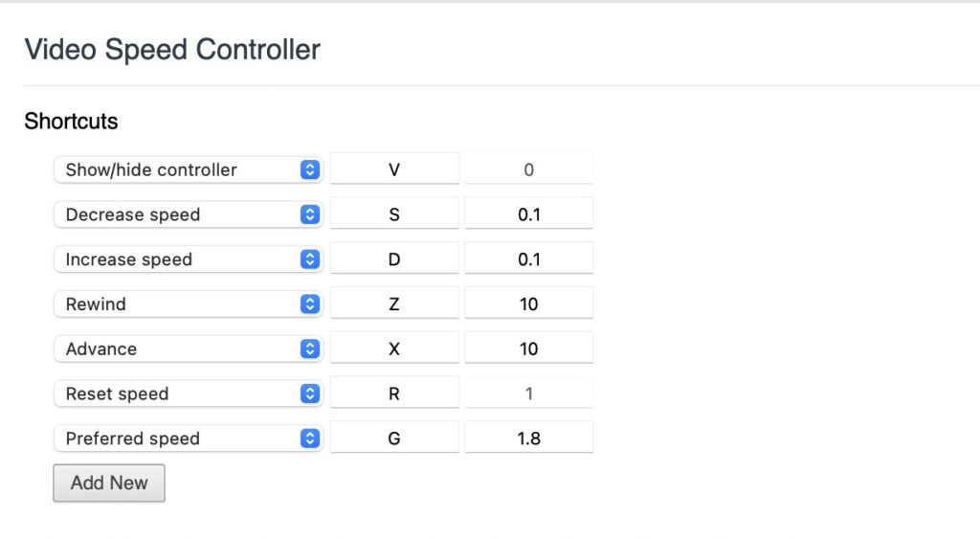Select the G shortcut key field
The width and height of the screenshot is (980, 539).
click(394, 438)
